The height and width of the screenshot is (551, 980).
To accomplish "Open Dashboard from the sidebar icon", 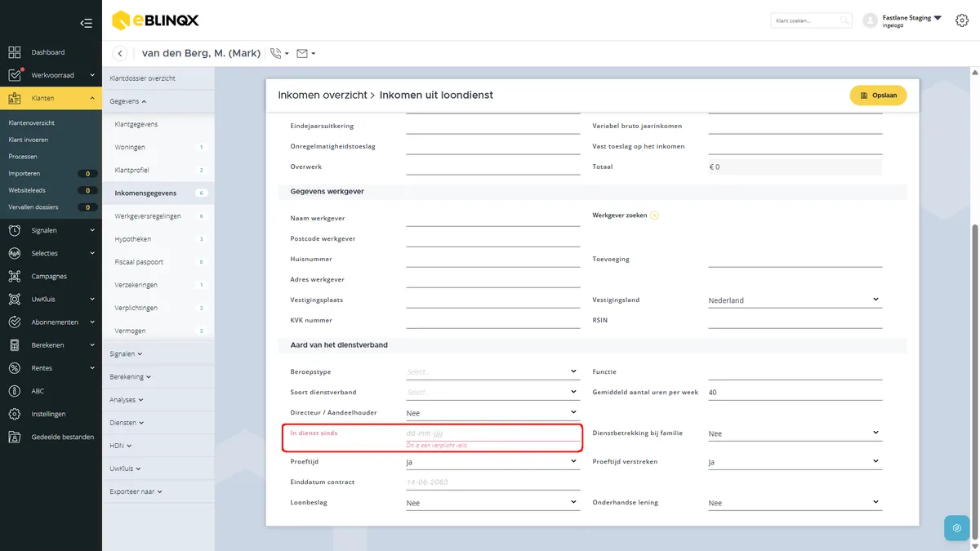I will pyautogui.click(x=15, y=52).
